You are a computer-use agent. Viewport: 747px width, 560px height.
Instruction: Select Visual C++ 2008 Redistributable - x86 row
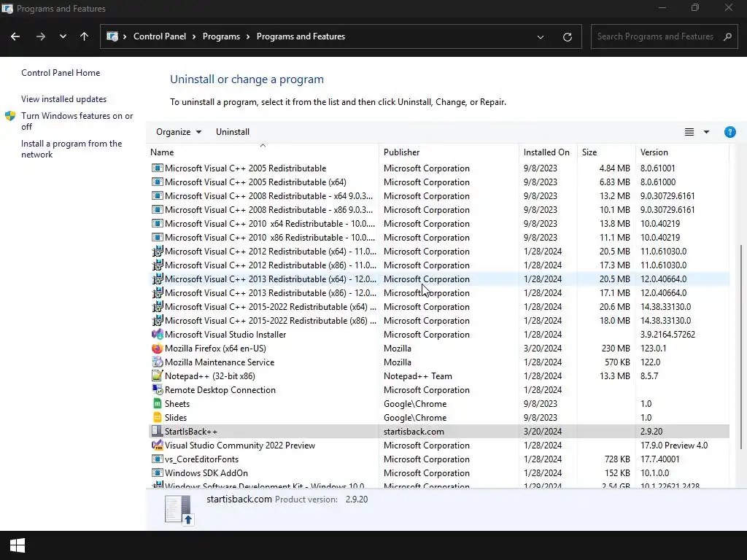tap(438, 209)
